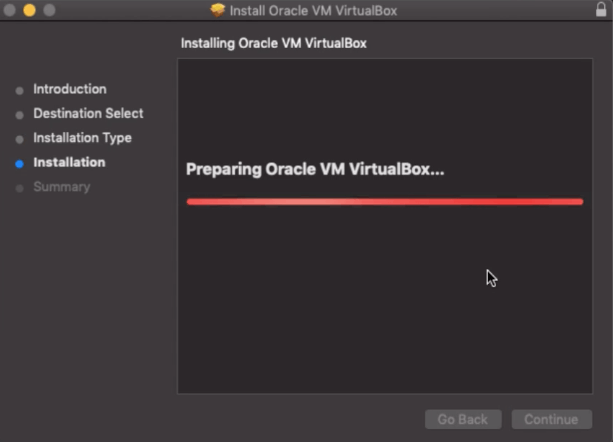The width and height of the screenshot is (613, 442).
Task: Close the installer with the red button
Action: pyautogui.click(x=10, y=10)
